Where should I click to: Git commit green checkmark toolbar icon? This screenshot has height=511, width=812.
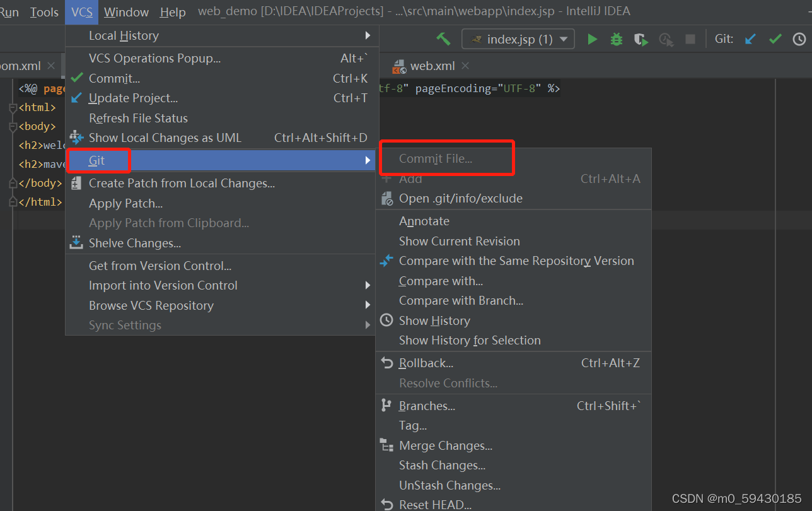point(775,39)
